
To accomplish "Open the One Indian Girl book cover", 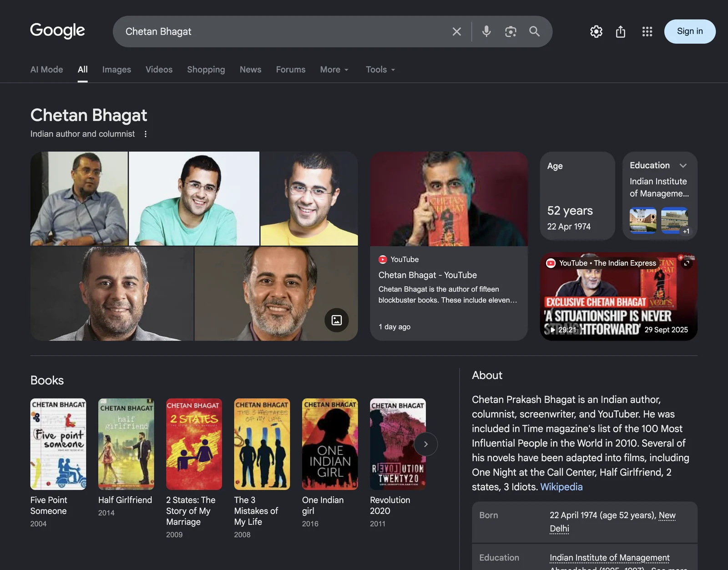I will [330, 444].
